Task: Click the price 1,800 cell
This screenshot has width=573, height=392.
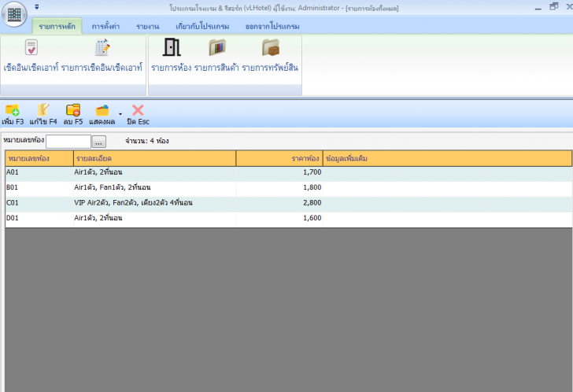Action: tap(279, 188)
